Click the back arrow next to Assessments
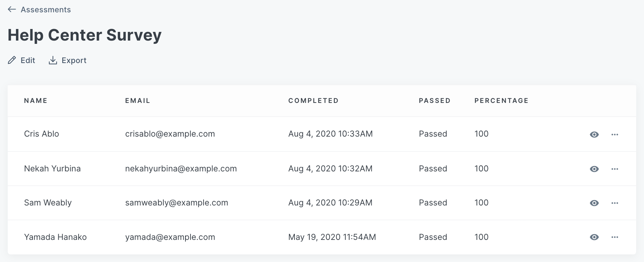The image size is (644, 262). tap(12, 9)
